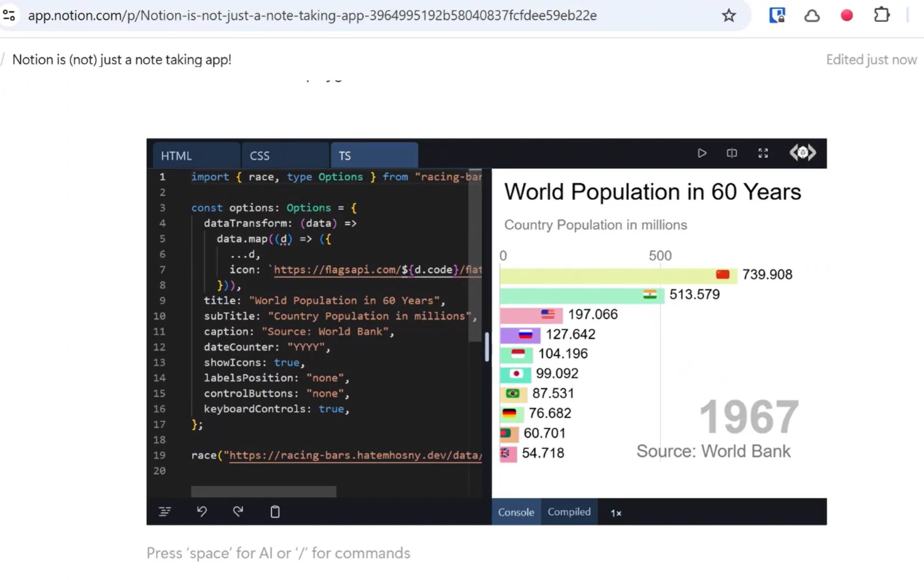Place the cursor on 'keyboardControls: true,' line
924x580 pixels.
tap(276, 408)
